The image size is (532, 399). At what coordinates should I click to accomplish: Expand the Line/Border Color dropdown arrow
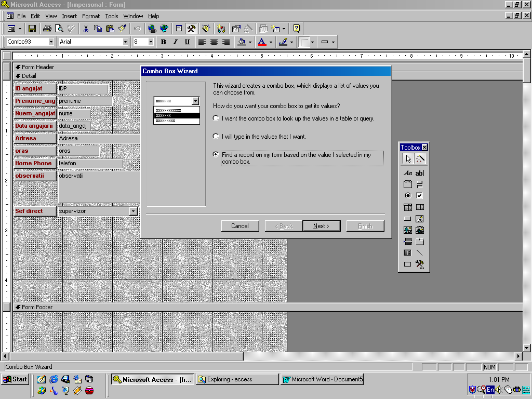(x=292, y=42)
